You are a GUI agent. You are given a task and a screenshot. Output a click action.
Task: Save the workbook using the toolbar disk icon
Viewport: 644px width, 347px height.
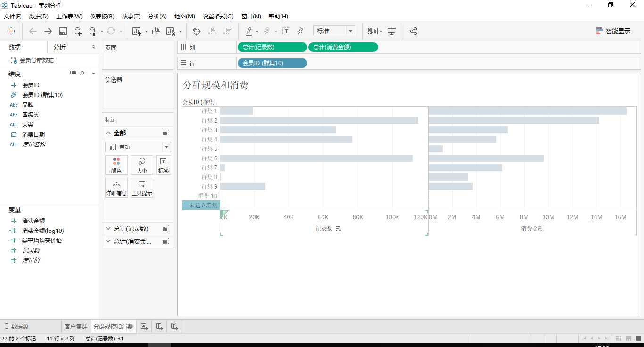click(63, 31)
